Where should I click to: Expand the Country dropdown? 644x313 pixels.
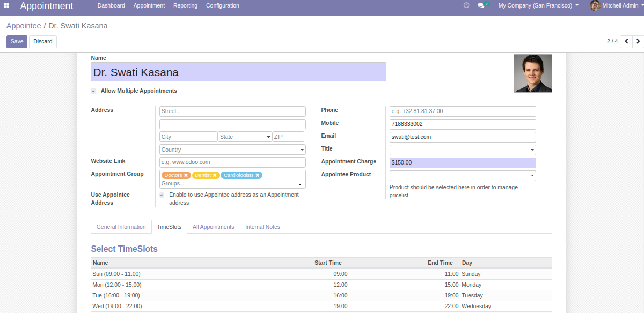click(232, 150)
